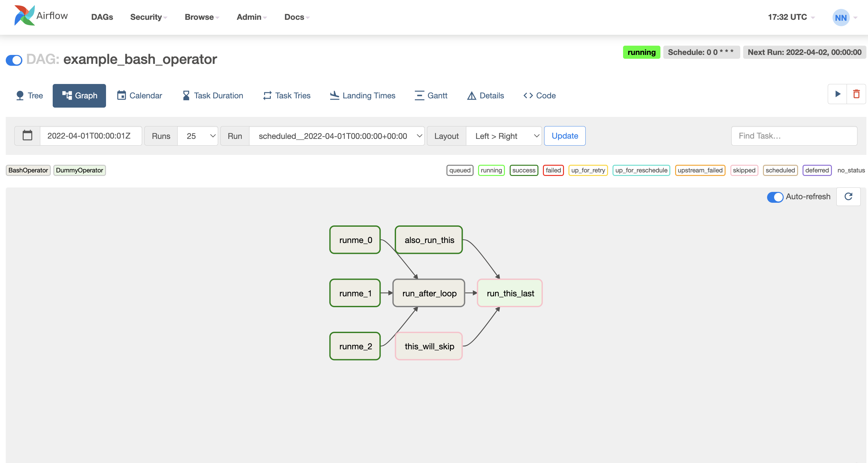Screen dimensions: 868x463
Task: Switch to the Calendar tab
Action: (x=140, y=96)
